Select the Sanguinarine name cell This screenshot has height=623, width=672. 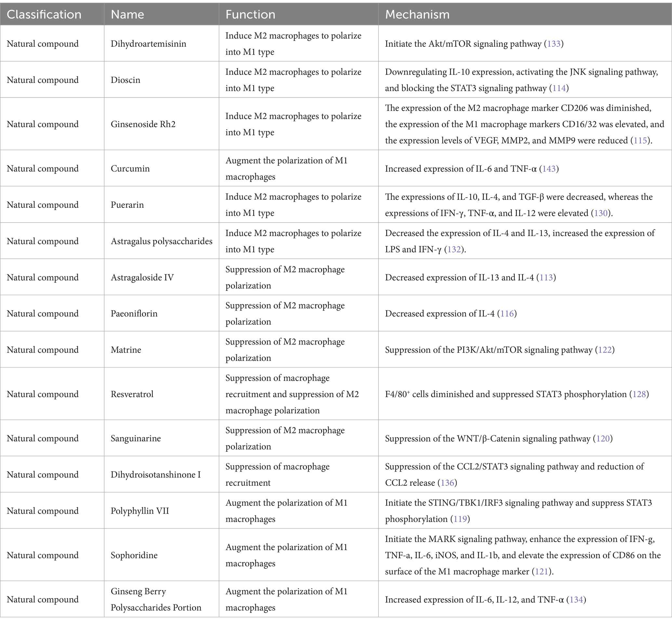tap(162, 438)
